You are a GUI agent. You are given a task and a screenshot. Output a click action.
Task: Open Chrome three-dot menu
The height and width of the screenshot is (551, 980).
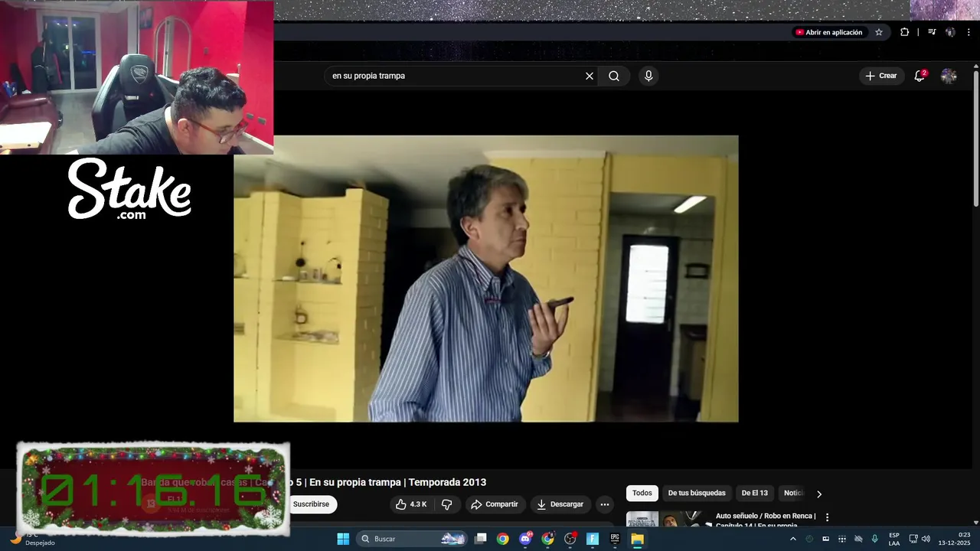969,32
